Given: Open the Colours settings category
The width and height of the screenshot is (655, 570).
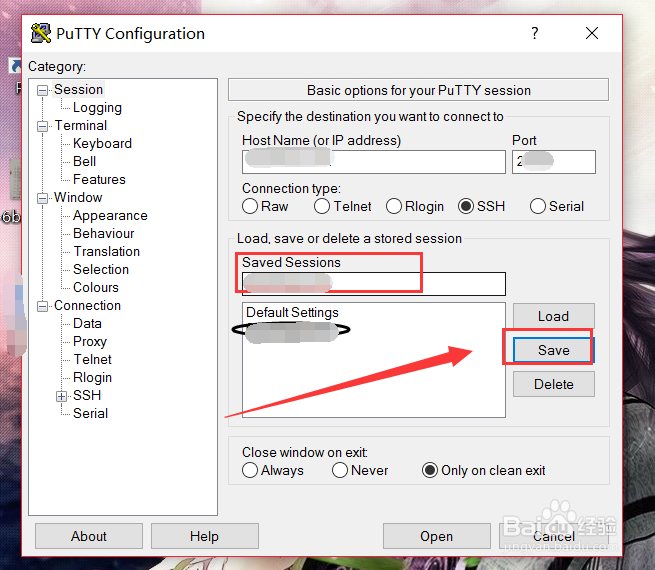Looking at the screenshot, I should [x=96, y=287].
